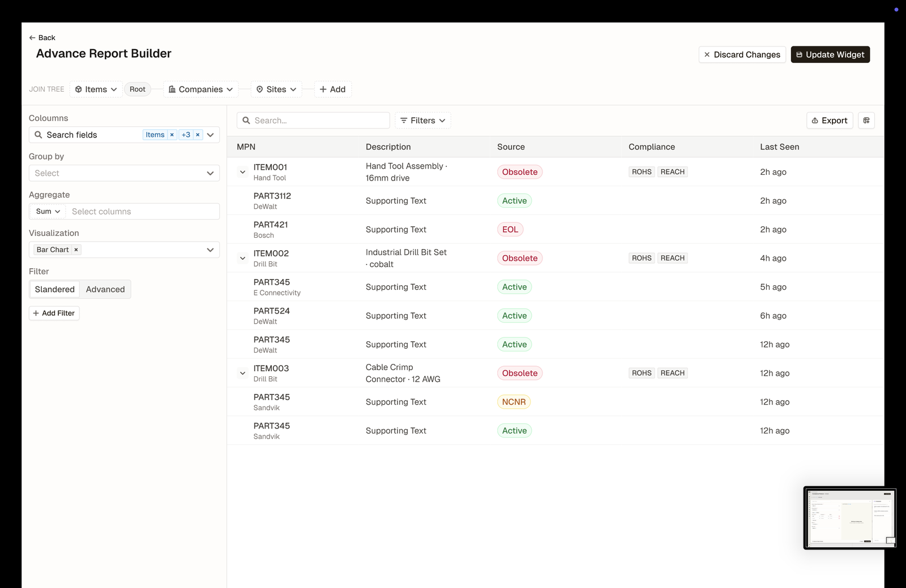906x588 pixels.
Task: Click the table Search box
Action: click(x=313, y=121)
